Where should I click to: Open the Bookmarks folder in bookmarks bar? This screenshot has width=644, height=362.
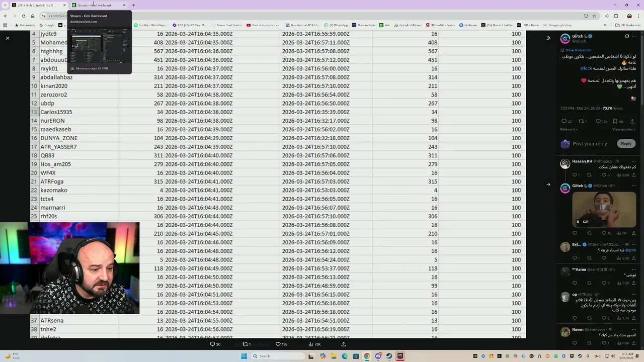tap(25, 25)
